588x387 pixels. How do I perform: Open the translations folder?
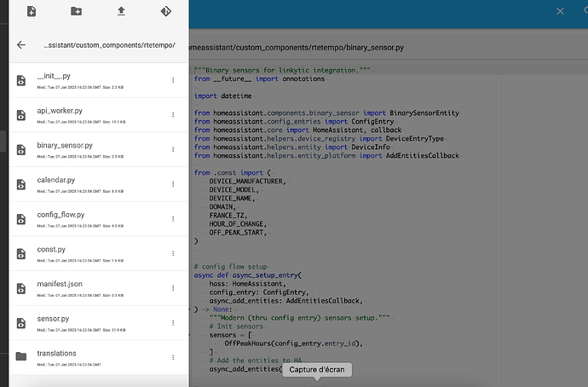click(99, 357)
